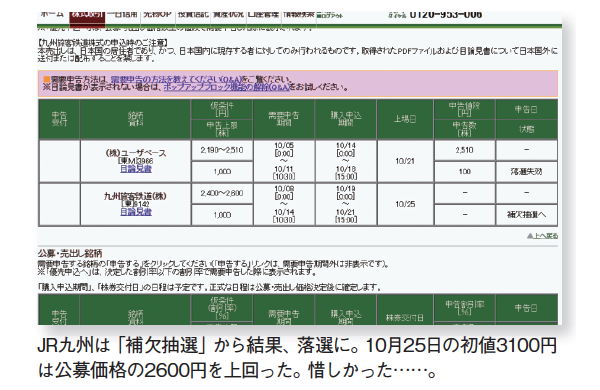Switch to the 口座管理 tab
Viewport: 600px width, 390px height.
pos(263,15)
